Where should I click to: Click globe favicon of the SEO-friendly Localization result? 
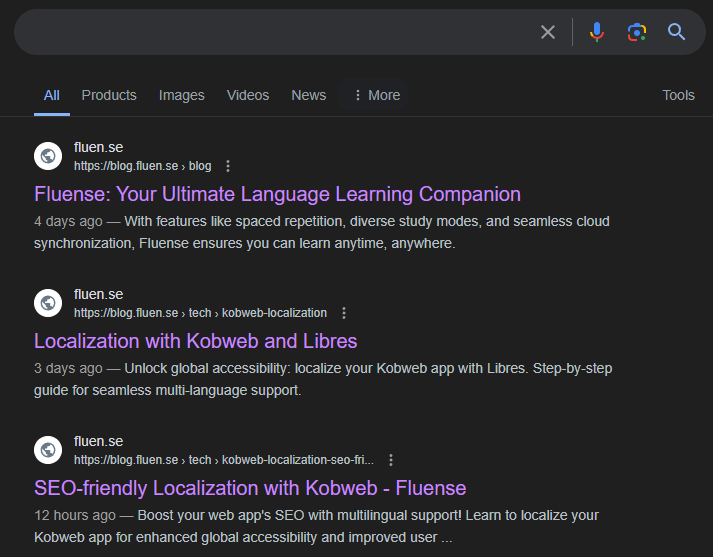click(x=48, y=450)
